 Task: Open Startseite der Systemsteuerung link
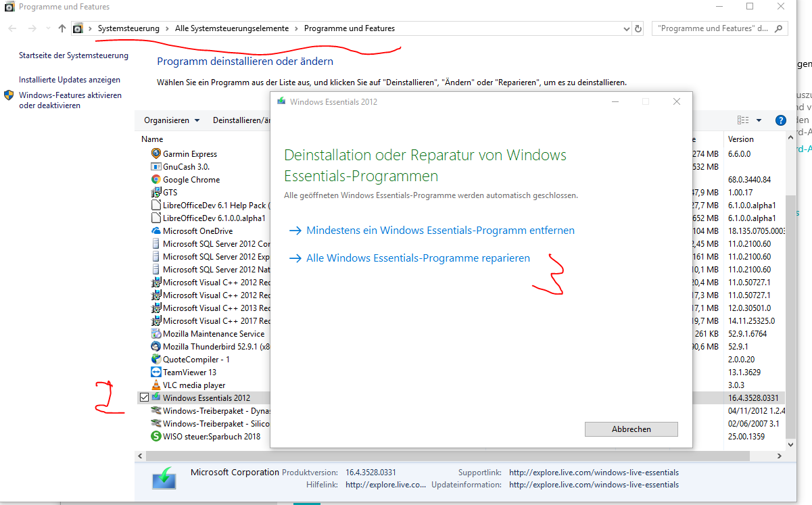click(74, 55)
